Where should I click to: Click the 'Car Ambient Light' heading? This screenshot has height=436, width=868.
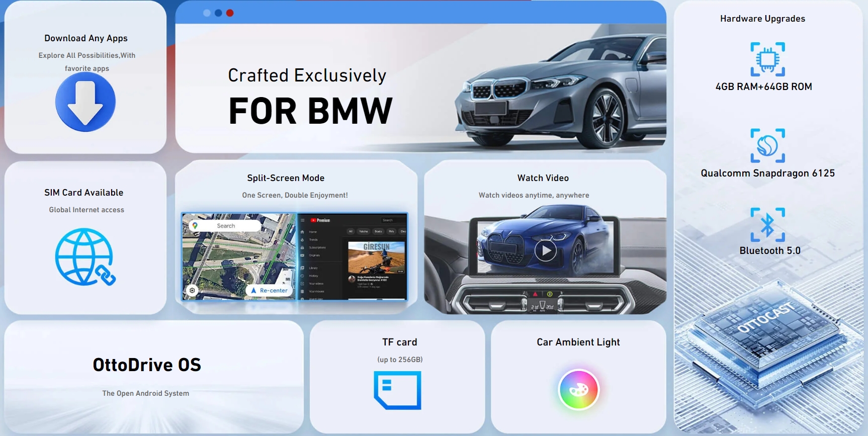coord(578,342)
